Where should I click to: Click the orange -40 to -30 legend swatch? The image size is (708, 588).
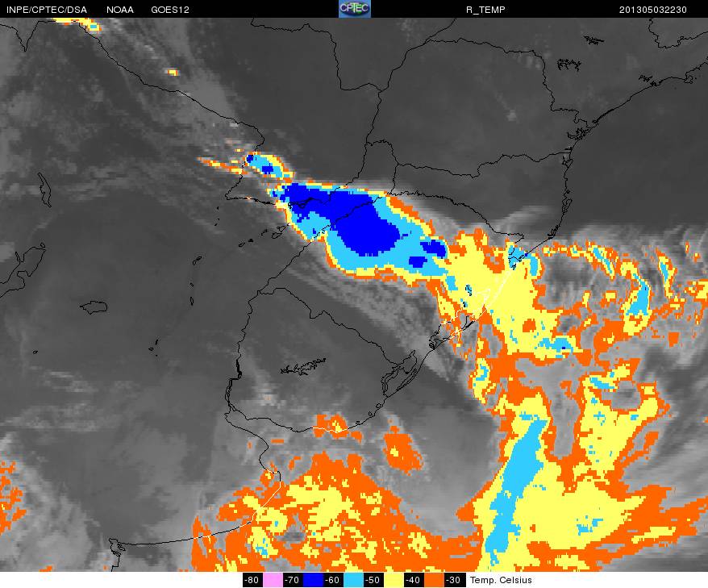(433, 580)
